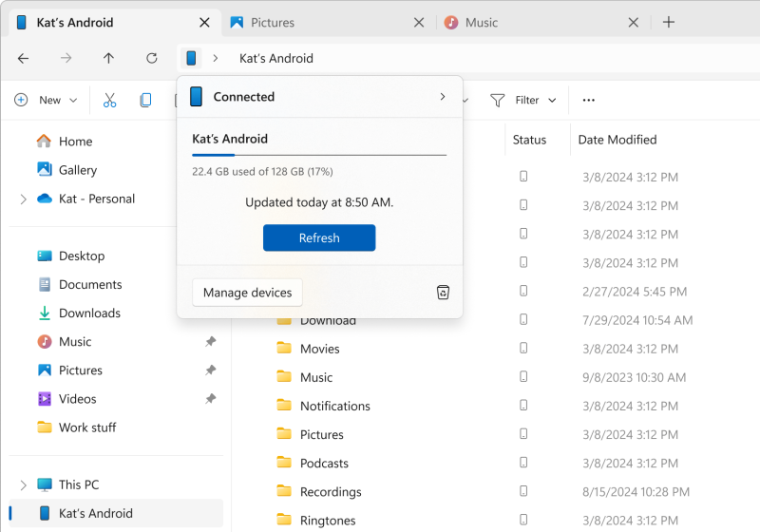Open Downloads in the sidebar
760x532 pixels.
pyautogui.click(x=79, y=313)
